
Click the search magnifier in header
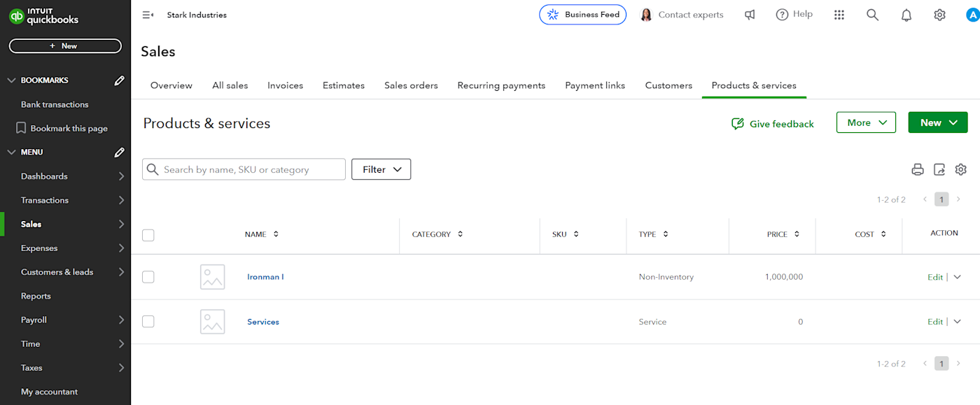(872, 15)
